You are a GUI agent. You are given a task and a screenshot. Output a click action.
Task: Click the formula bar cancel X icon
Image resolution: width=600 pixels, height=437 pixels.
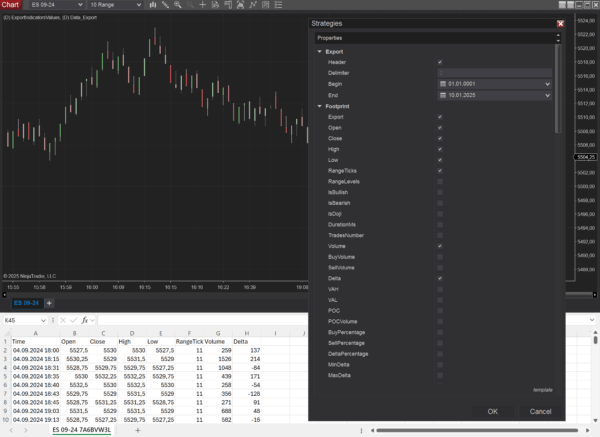(63, 320)
